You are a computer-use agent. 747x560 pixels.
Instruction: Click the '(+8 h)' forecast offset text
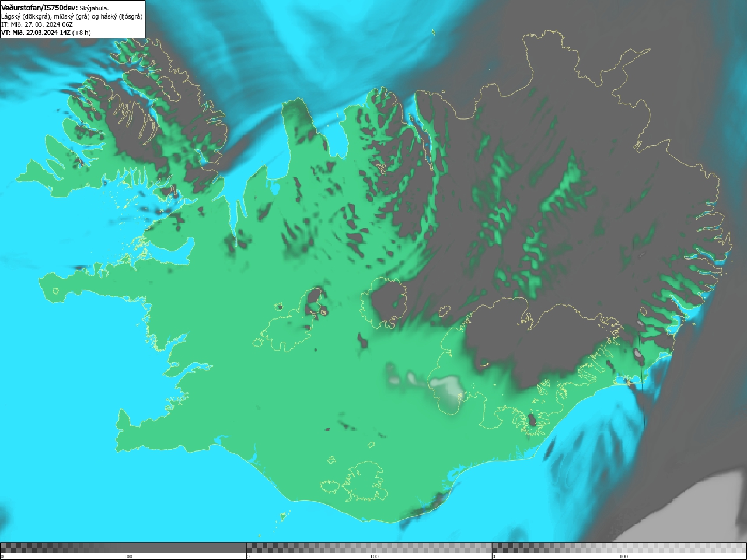[x=82, y=33]
